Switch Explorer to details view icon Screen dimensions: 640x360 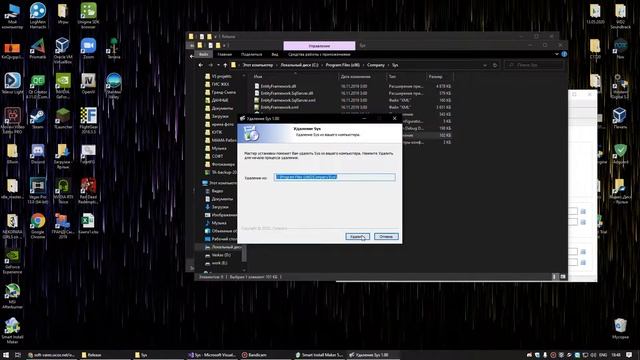[x=554, y=277]
